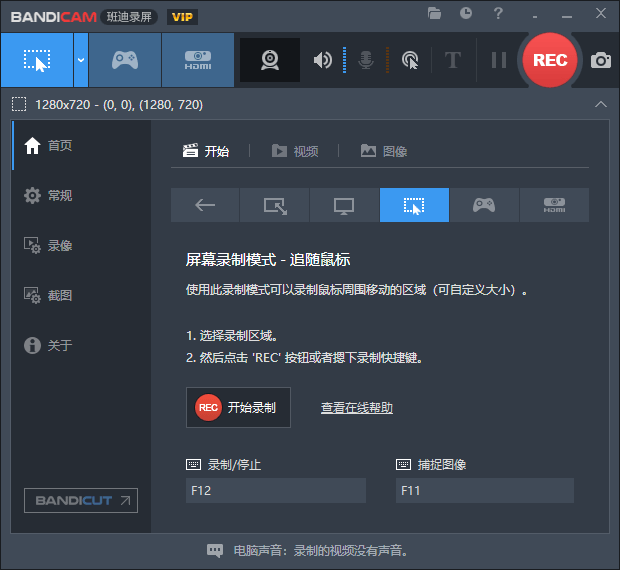Click the 捕捉图像 hotkey field F11
This screenshot has height=570, width=620.
[485, 491]
